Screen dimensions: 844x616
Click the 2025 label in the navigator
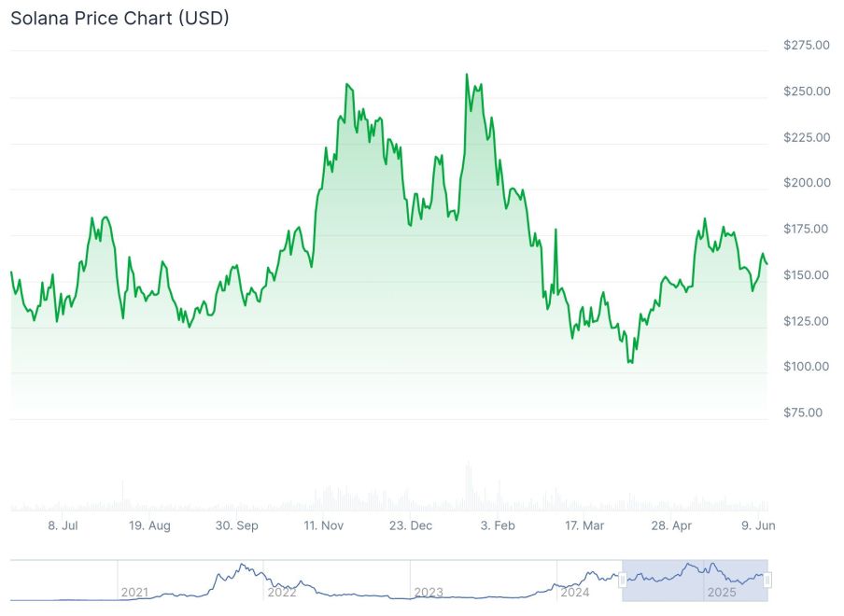tap(721, 593)
